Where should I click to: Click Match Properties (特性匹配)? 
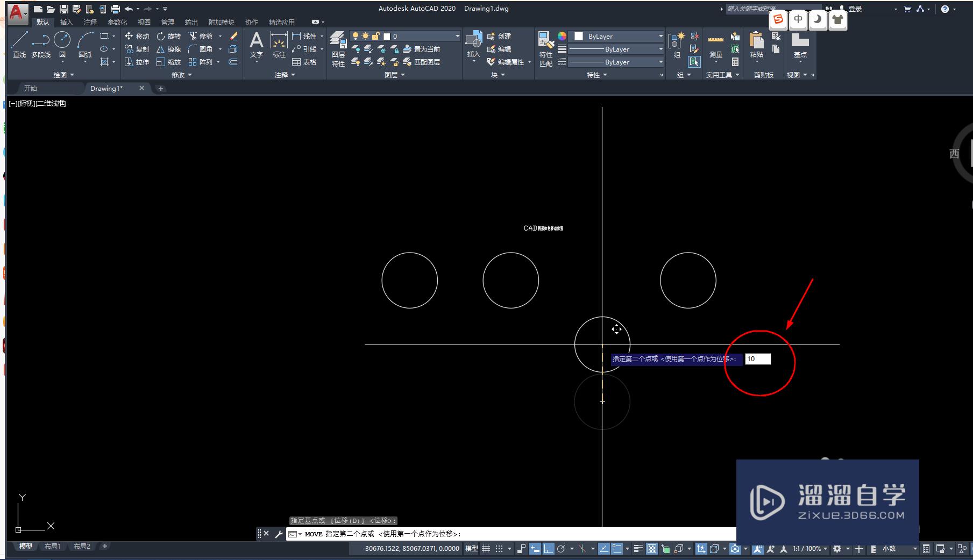[x=546, y=49]
